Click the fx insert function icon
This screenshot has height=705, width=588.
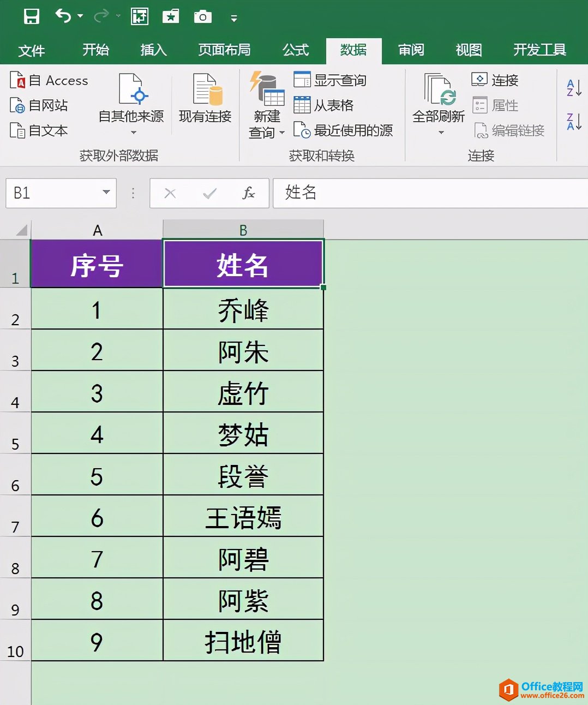coord(248,193)
